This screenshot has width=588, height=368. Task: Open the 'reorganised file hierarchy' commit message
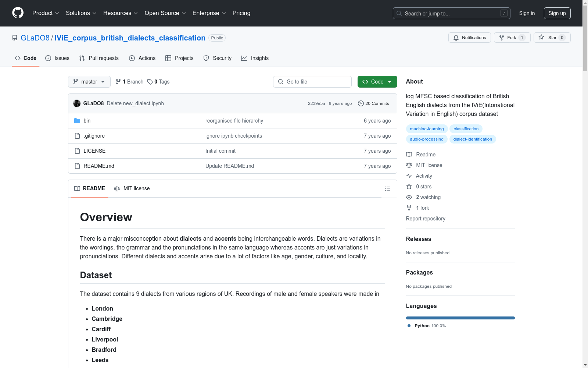click(x=234, y=121)
